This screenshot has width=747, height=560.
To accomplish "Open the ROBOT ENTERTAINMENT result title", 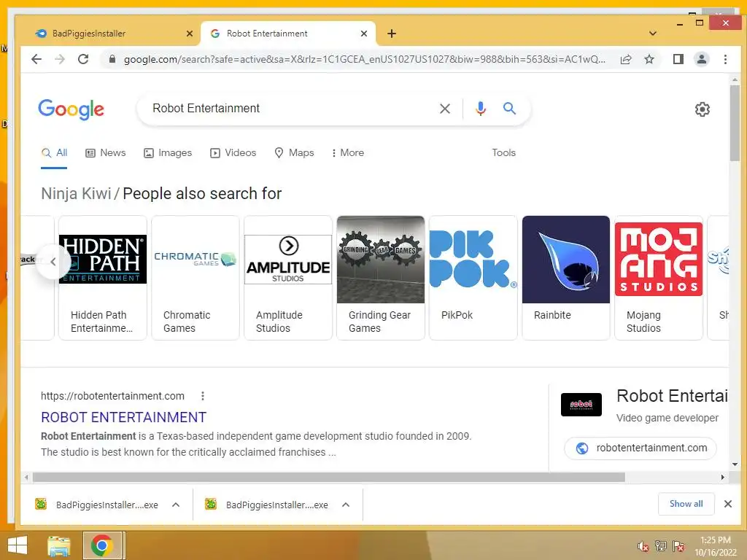I will [x=123, y=417].
